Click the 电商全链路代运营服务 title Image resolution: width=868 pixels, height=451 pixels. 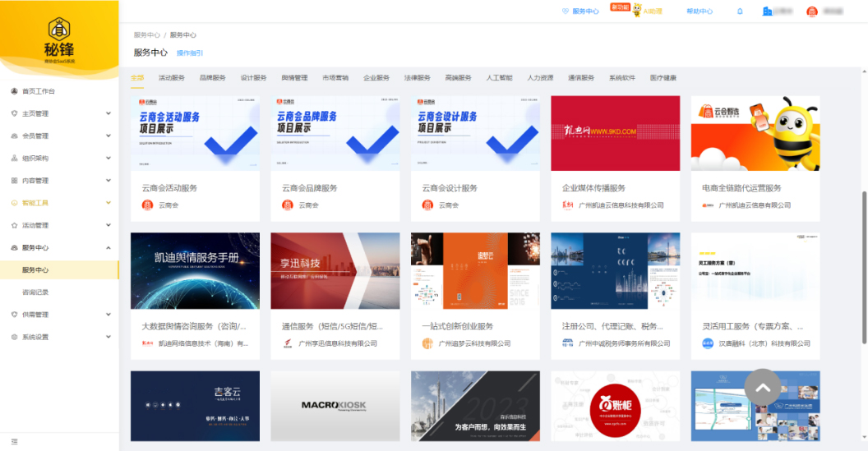pyautogui.click(x=741, y=188)
